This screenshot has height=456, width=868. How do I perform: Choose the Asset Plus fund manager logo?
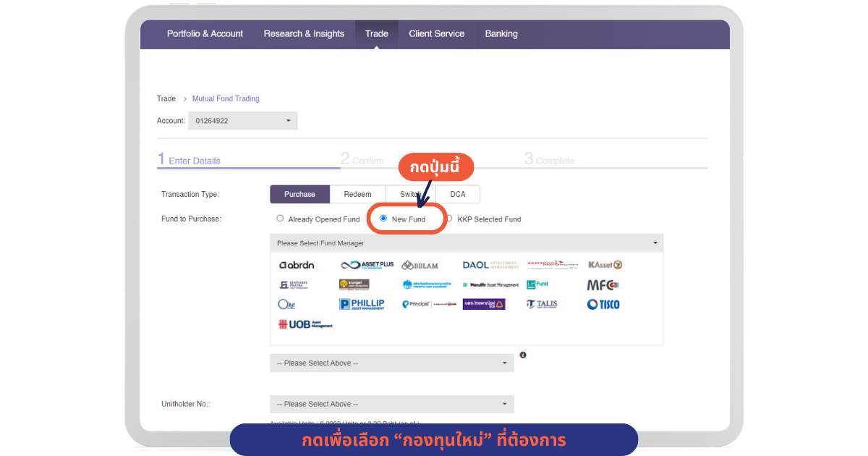[x=367, y=265]
